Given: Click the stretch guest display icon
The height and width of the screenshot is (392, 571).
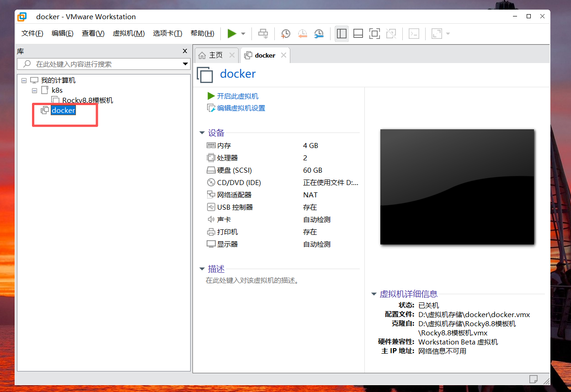Looking at the screenshot, I should pos(437,33).
